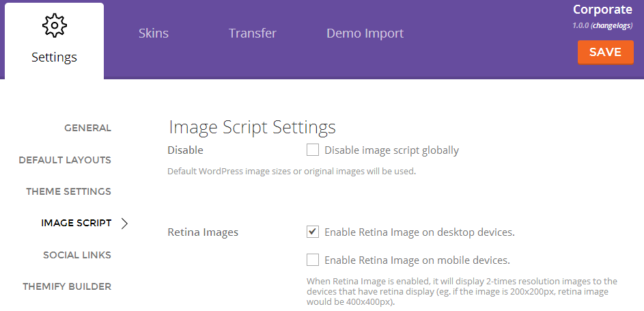Open the Transfer tab

tap(252, 33)
